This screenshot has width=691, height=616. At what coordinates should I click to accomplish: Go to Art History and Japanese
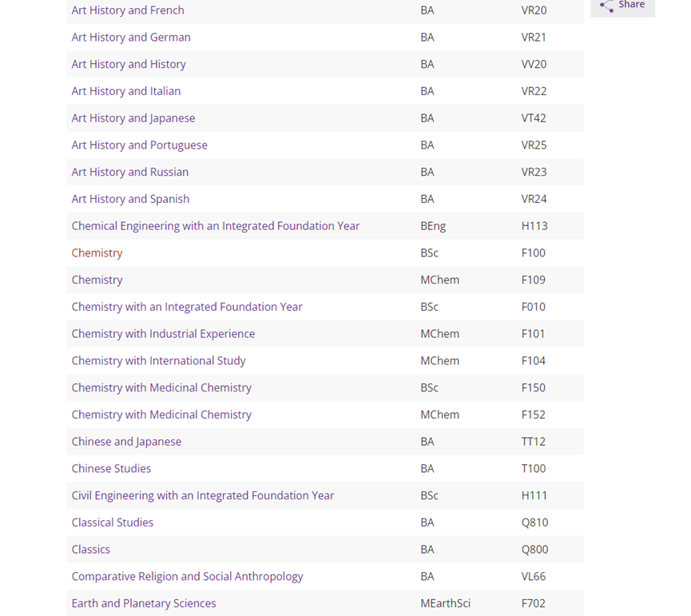tap(133, 118)
